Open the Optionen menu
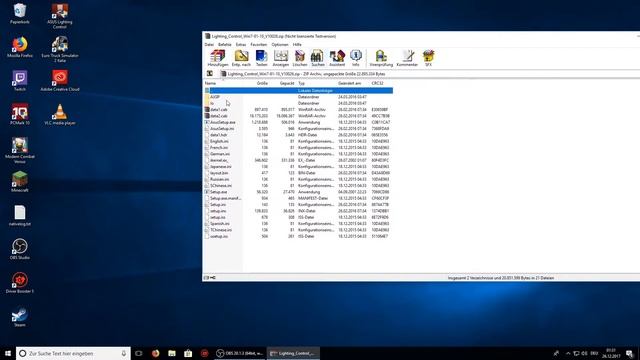The width and height of the screenshot is (640, 360). tap(280, 44)
